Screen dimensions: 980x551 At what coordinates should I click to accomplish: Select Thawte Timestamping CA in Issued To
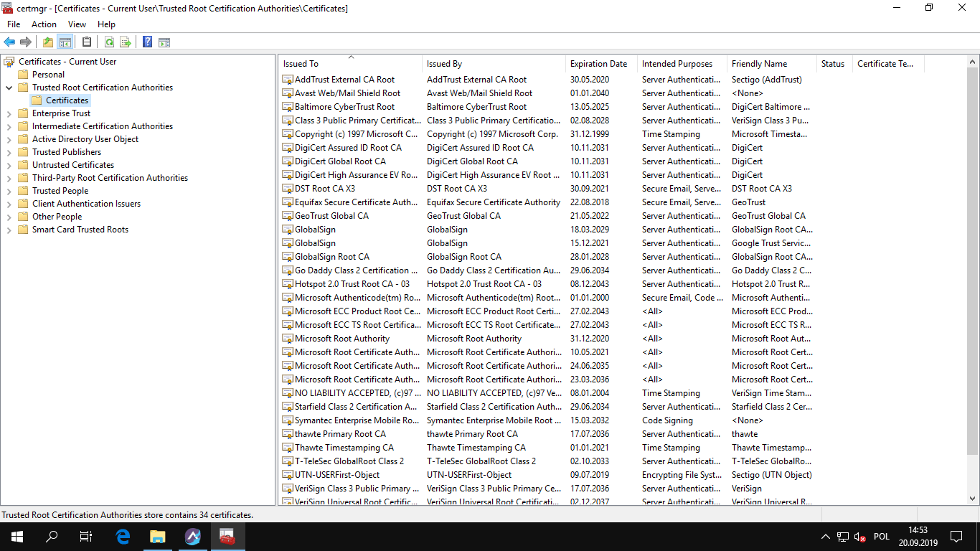tap(344, 448)
